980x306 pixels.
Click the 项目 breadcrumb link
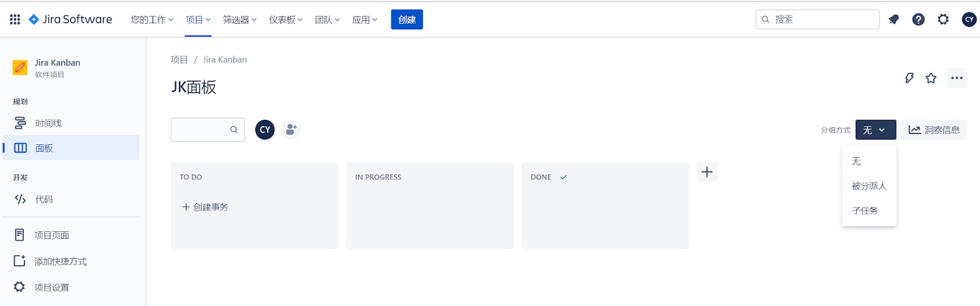click(x=179, y=59)
